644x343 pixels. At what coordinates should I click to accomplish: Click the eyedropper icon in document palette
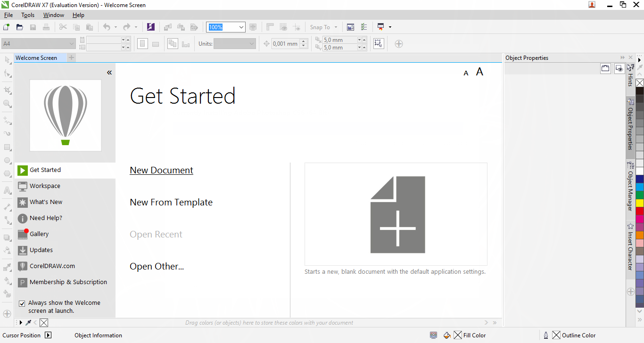tap(28, 323)
